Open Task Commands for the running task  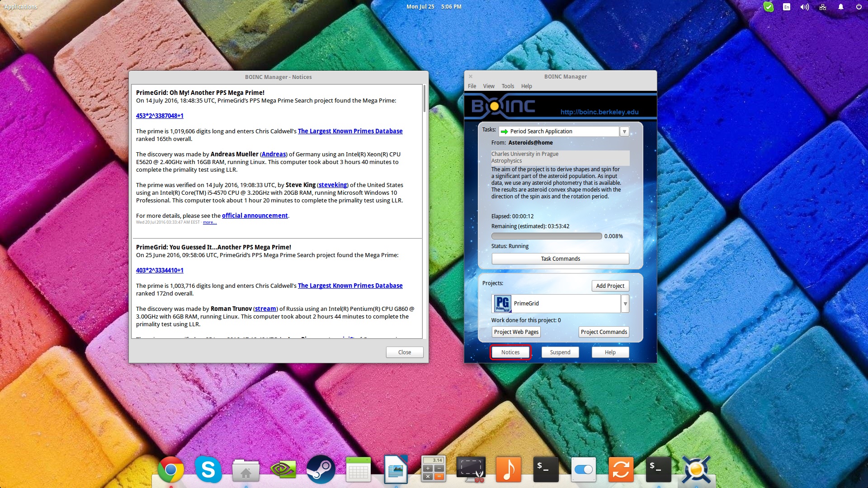(560, 258)
